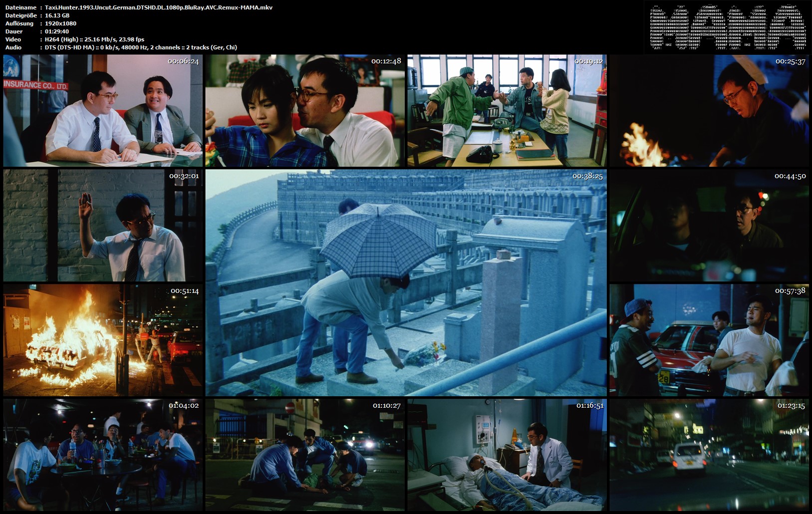The image size is (812, 514).
Task: Click the Dateigröße label
Action: tap(21, 15)
